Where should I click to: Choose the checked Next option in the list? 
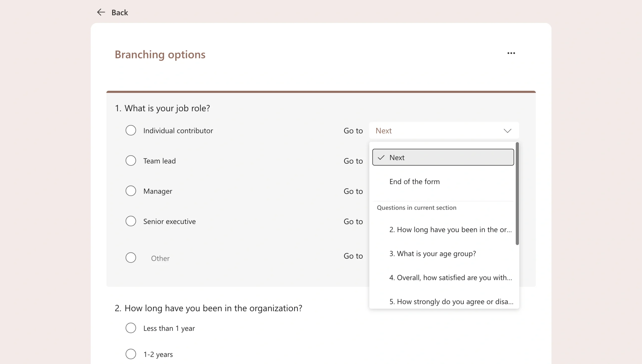point(443,157)
